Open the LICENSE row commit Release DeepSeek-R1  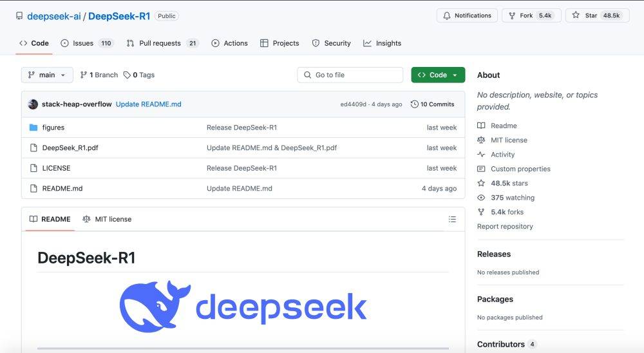[241, 168]
